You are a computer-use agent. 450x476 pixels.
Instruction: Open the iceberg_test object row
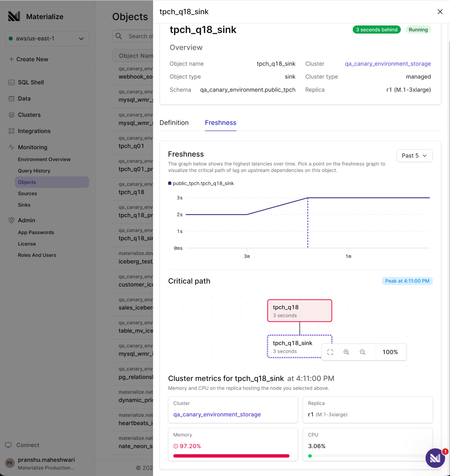[133, 258]
